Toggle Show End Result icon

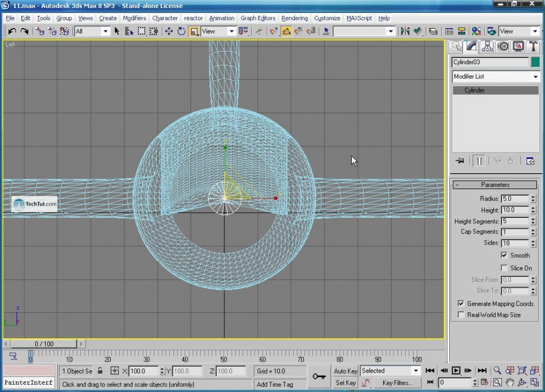coord(479,161)
